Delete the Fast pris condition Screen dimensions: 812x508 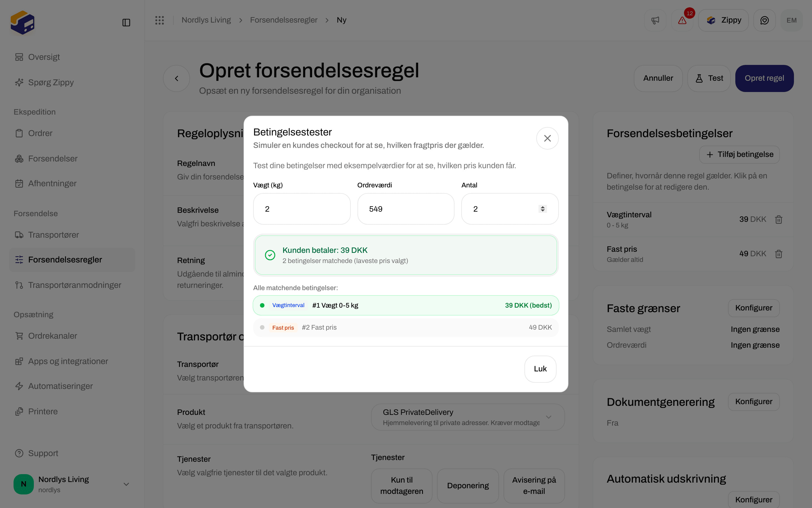(779, 254)
